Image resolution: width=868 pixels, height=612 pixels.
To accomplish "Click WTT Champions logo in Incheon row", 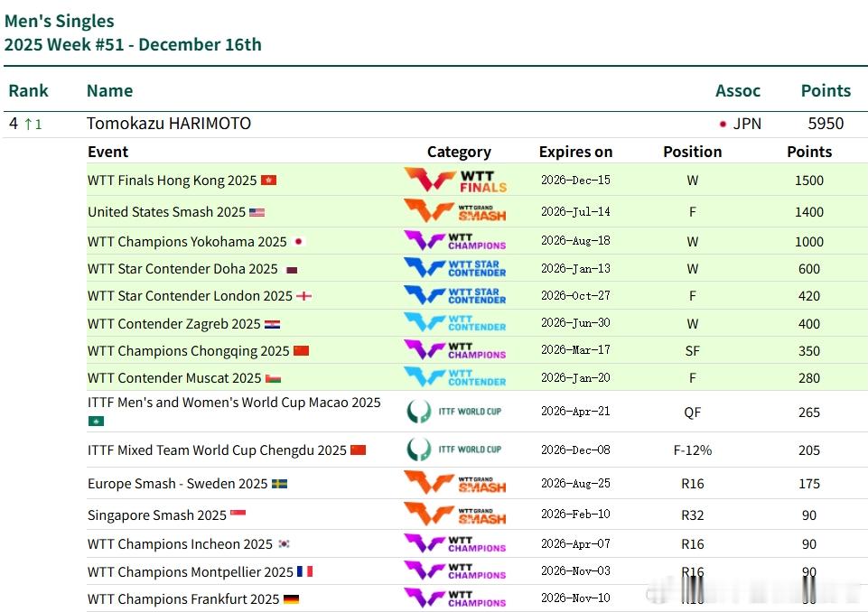I will [x=455, y=543].
